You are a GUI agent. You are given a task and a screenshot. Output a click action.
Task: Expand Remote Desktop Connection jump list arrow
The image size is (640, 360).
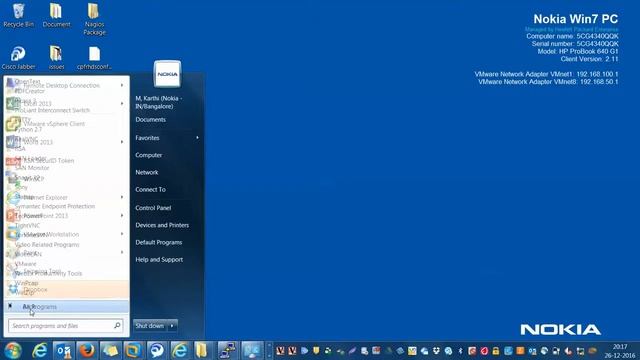(122, 85)
